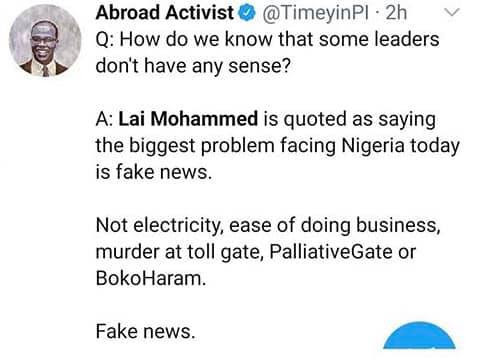Select the "Not electricity, ease of doing business" line
The width and height of the screenshot is (484, 361).
pos(268,225)
